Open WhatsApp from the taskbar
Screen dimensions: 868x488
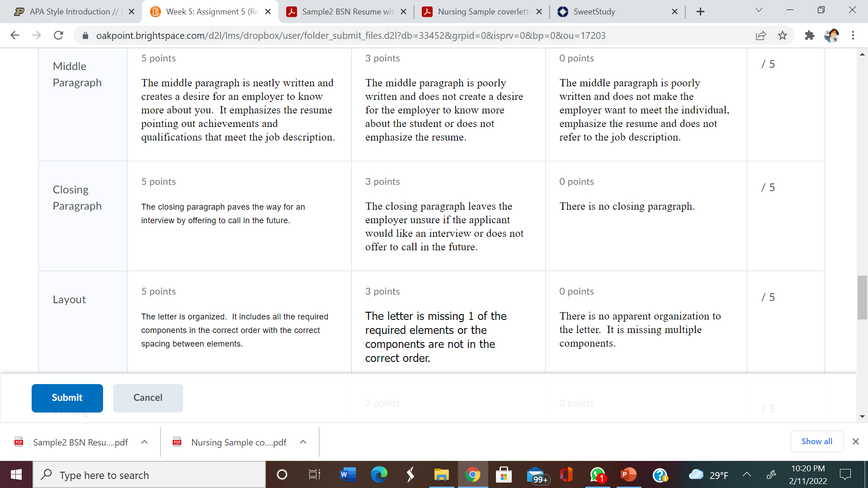tap(598, 474)
